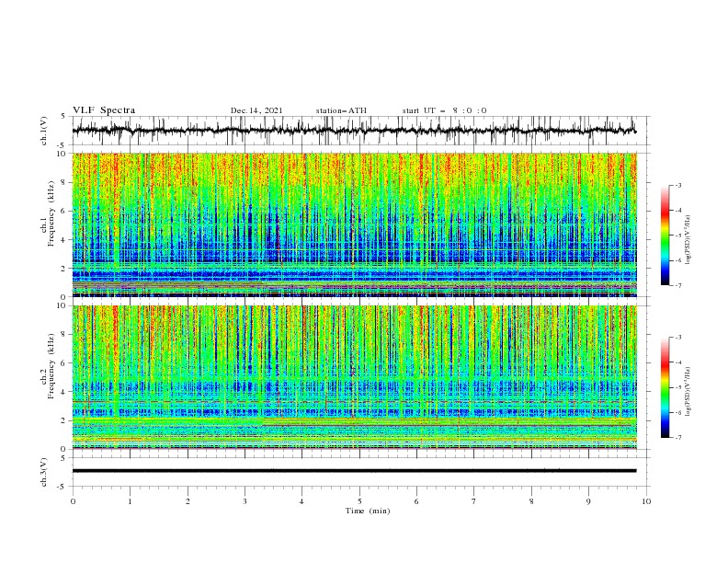Click the "-6" tick on ch.2 colorbar

pos(678,412)
